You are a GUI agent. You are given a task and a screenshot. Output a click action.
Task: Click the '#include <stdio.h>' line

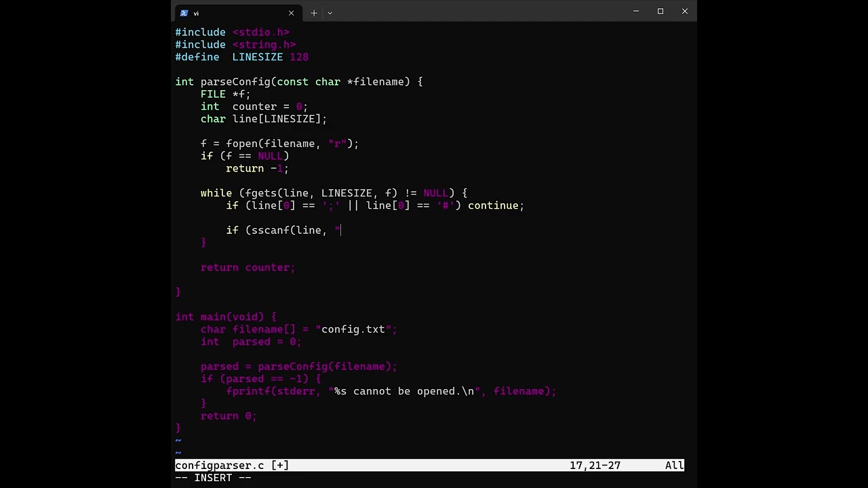(233, 32)
